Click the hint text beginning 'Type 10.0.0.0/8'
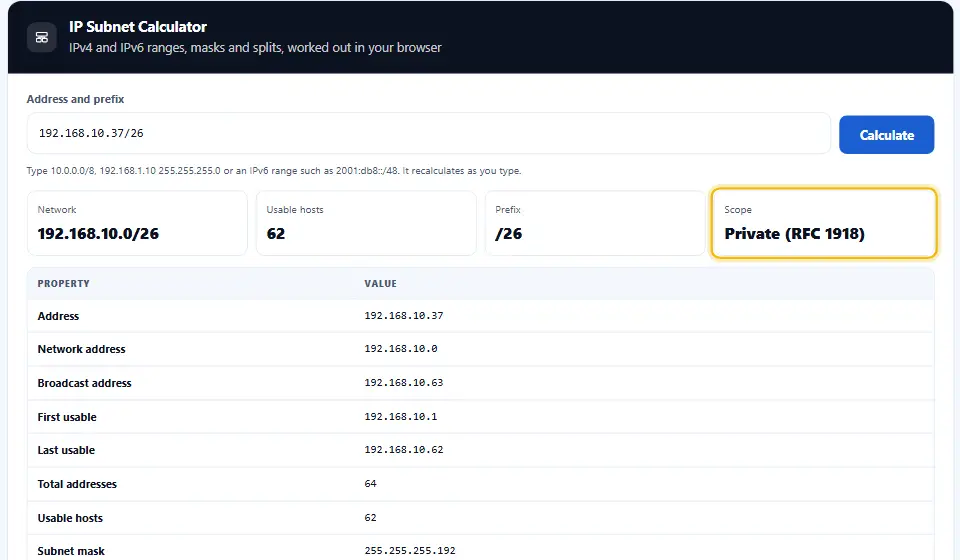 tap(274, 171)
